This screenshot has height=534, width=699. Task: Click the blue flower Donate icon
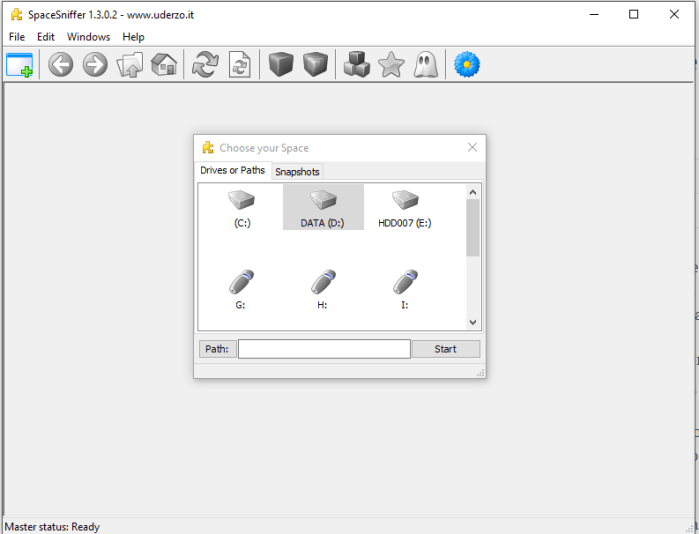pos(467,65)
